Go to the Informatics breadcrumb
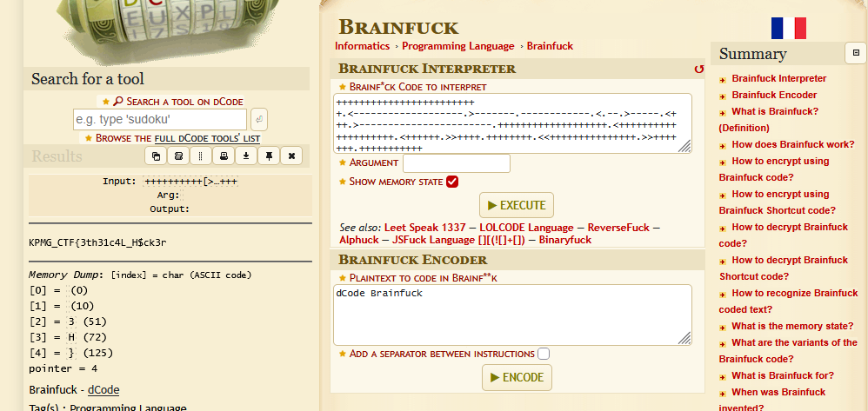The width and height of the screenshot is (868, 411). point(362,46)
